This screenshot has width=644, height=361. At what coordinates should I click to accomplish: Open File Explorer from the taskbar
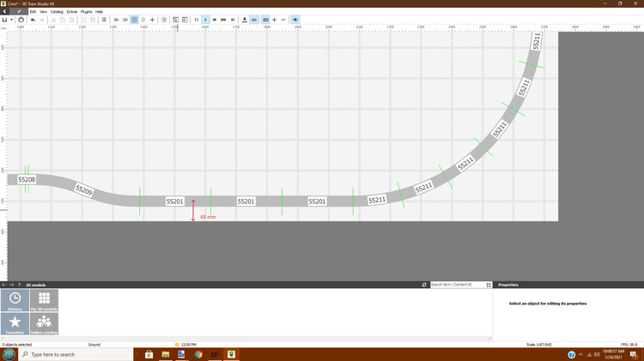pos(166,354)
